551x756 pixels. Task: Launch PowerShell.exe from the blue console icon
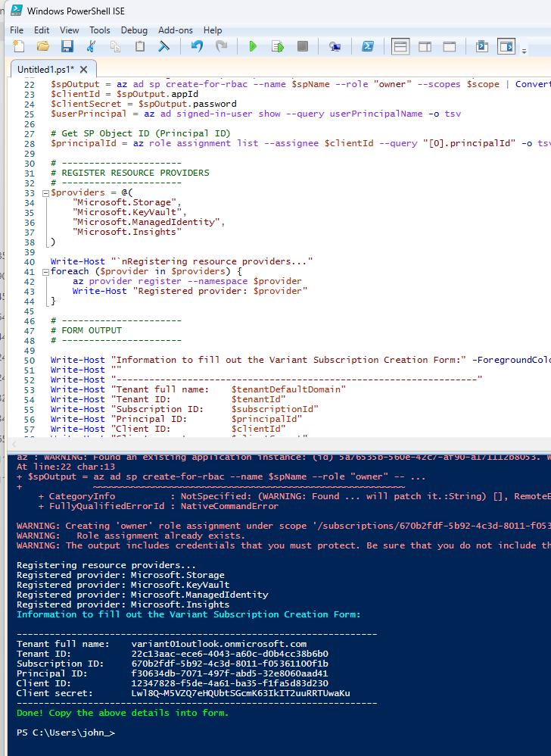(x=368, y=46)
